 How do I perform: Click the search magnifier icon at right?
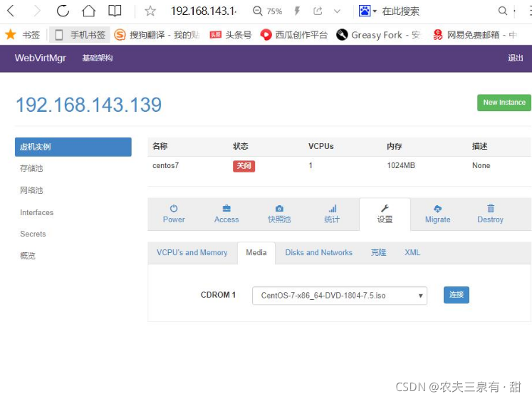(x=503, y=11)
